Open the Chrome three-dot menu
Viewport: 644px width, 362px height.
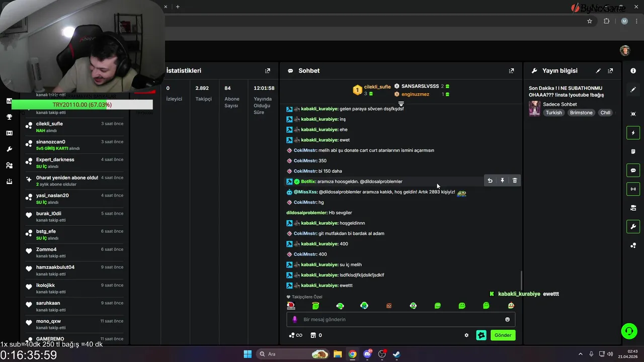coord(637,21)
